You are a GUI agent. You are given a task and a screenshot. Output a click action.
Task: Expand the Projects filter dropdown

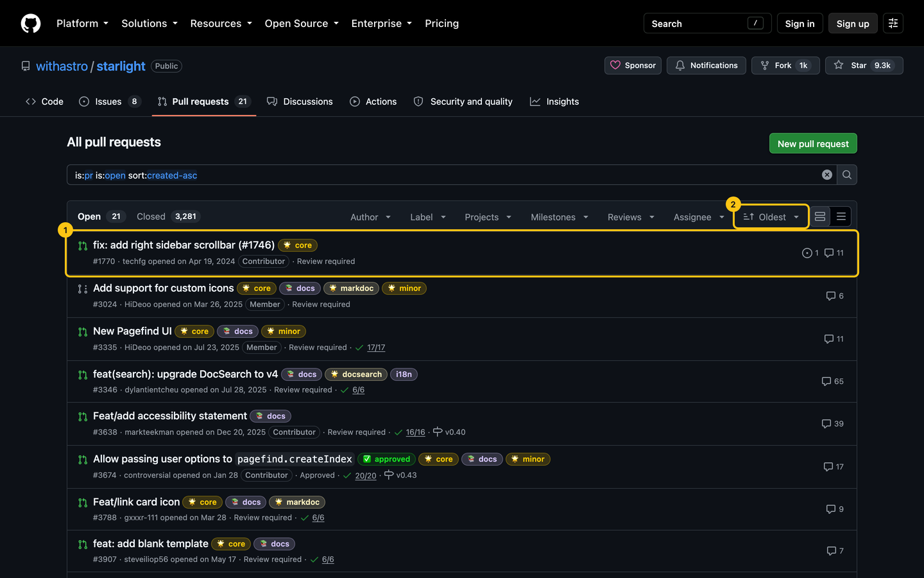(488, 217)
